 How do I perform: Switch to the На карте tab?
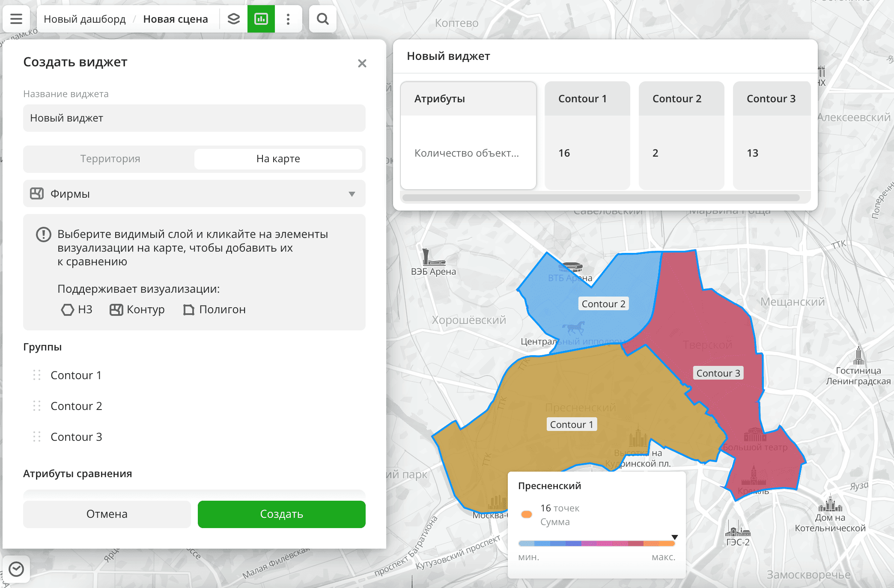(278, 159)
